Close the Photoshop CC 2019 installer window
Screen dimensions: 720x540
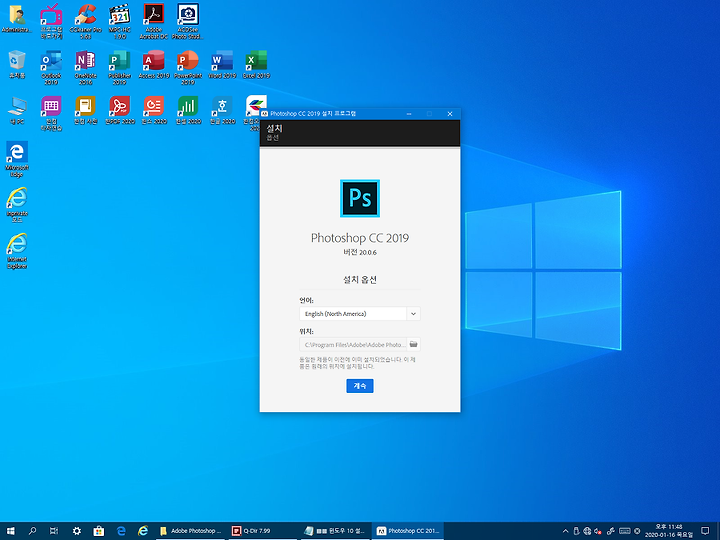450,113
